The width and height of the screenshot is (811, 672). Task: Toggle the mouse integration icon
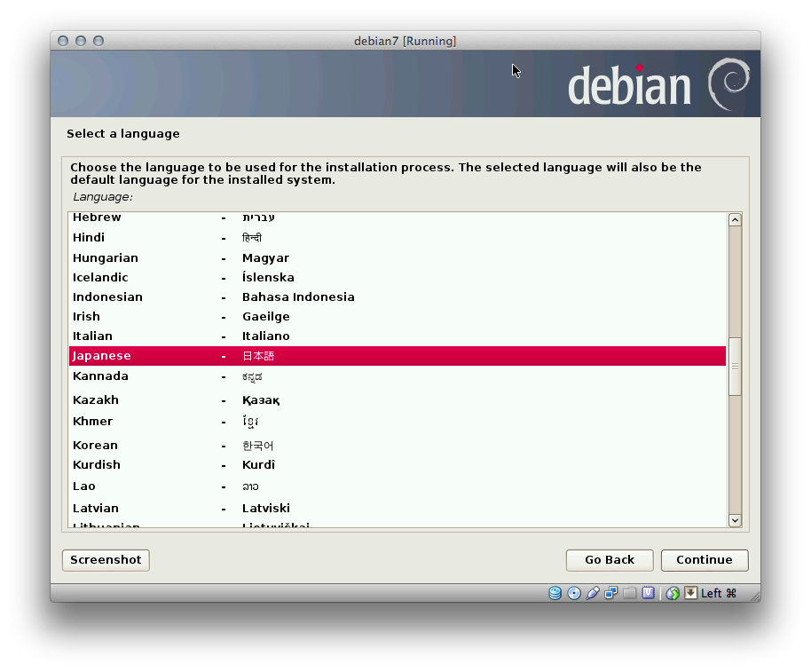pyautogui.click(x=673, y=593)
